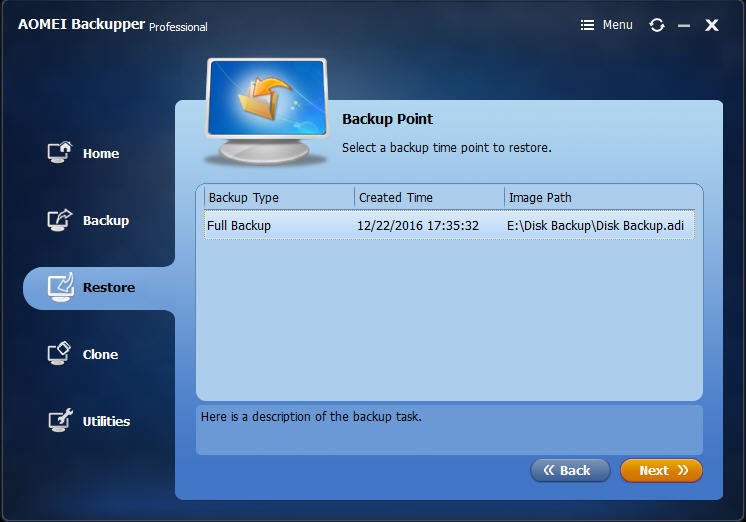This screenshot has height=522, width=746.
Task: Click the refresh circular arrows icon
Action: [657, 25]
